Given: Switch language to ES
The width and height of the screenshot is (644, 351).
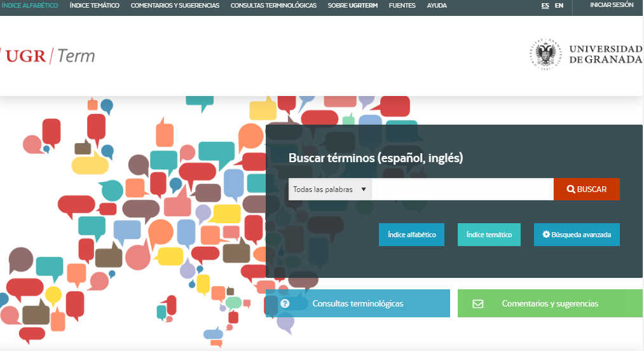Looking at the screenshot, I should click(x=545, y=6).
